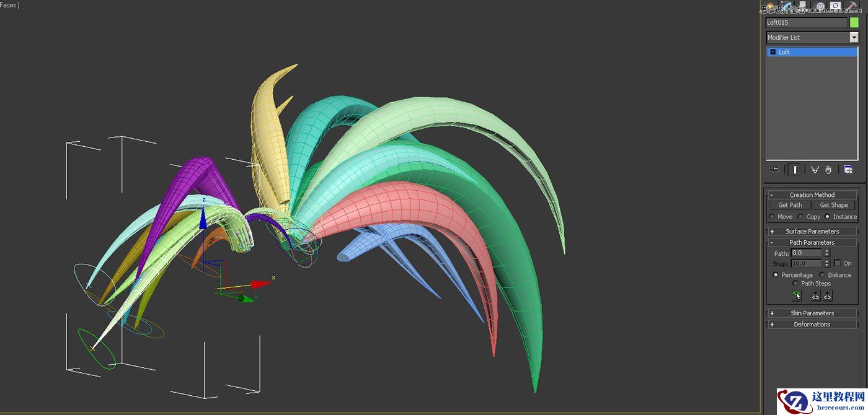The width and height of the screenshot is (868, 415).
Task: Expand the Skin Parameters rollout
Action: click(812, 313)
